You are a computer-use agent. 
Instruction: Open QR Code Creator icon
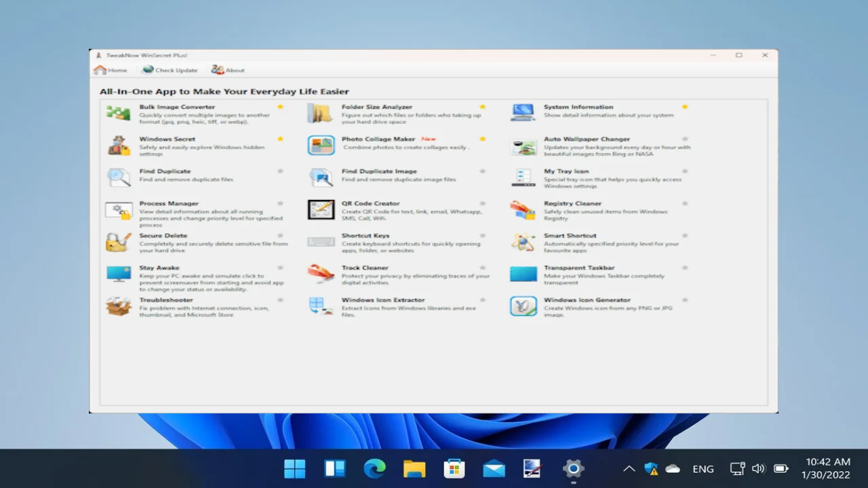tap(321, 209)
